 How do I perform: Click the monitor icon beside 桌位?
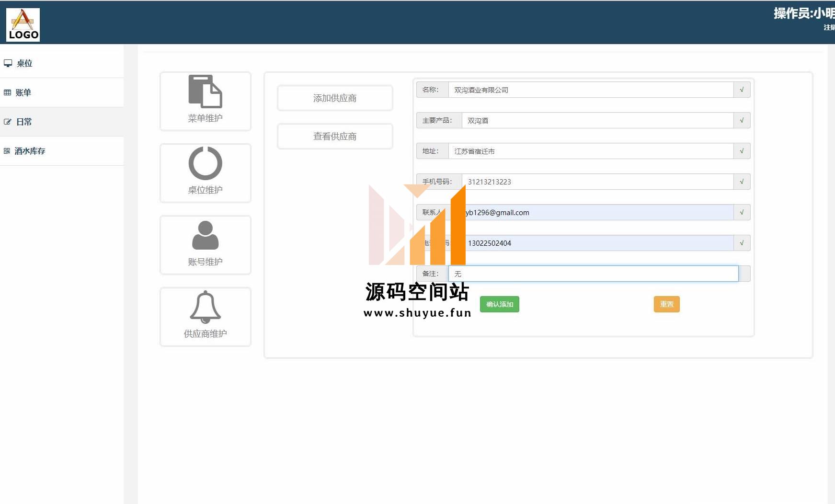click(8, 63)
